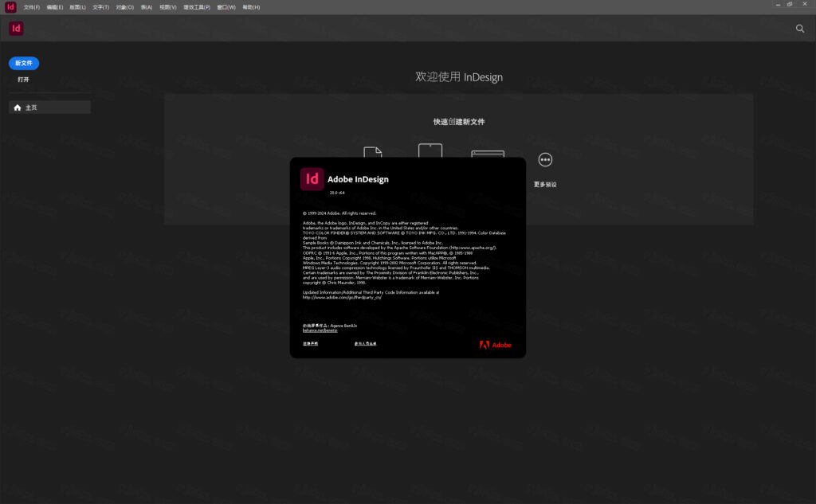Click the 更多预设 text link
This screenshot has height=504, width=816.
[545, 183]
